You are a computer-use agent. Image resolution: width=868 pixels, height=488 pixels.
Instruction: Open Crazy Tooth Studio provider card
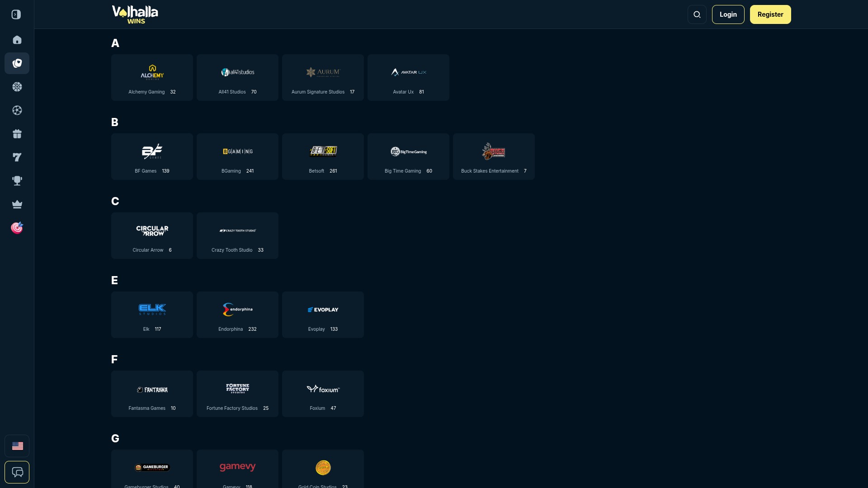[237, 235]
